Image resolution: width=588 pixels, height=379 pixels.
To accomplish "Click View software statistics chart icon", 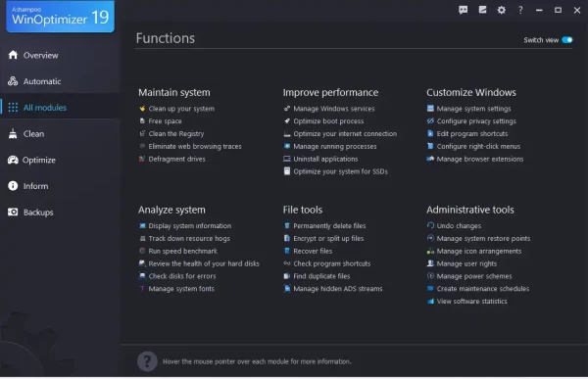I will point(430,302).
